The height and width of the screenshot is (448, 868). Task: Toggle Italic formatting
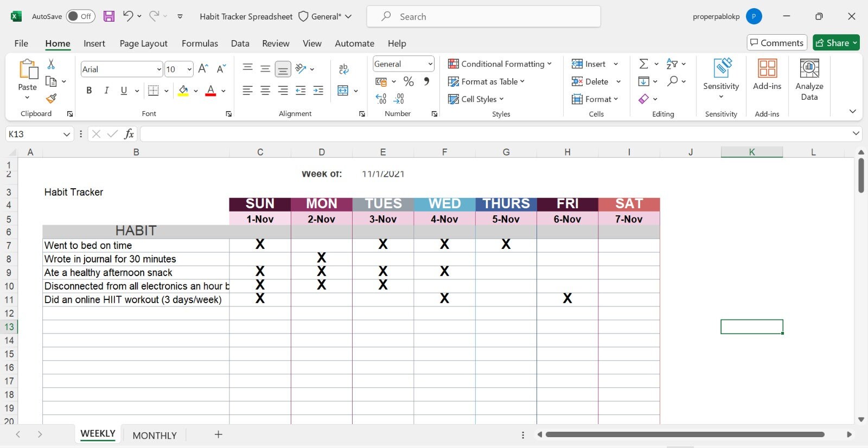tap(106, 91)
